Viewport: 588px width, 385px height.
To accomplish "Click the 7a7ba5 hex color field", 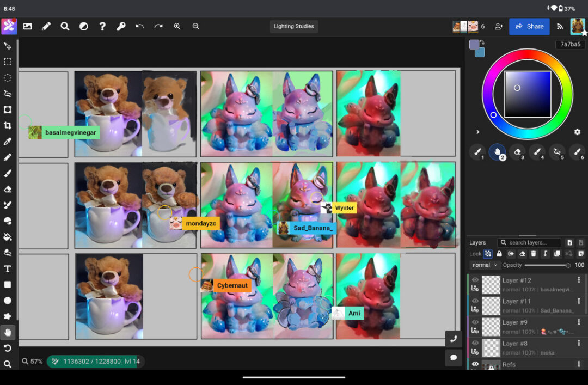I will [x=570, y=44].
